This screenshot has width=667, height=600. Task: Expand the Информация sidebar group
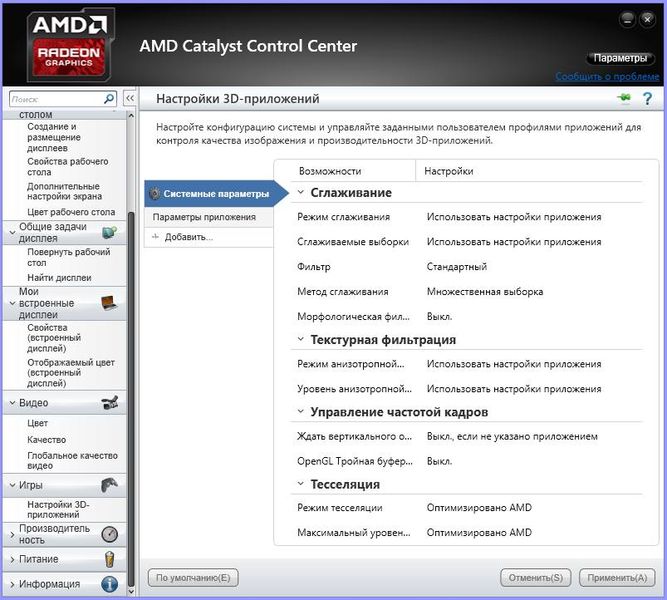[12, 584]
